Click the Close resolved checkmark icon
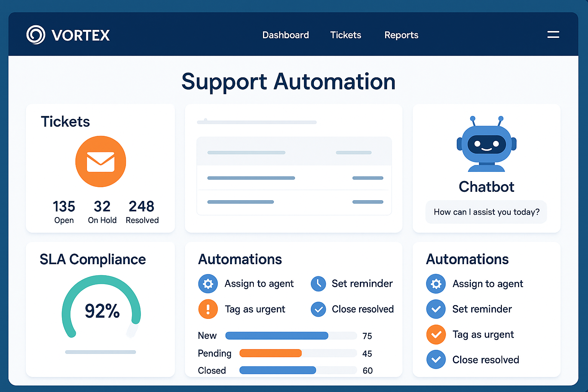This screenshot has width=588, height=392. pos(318,309)
